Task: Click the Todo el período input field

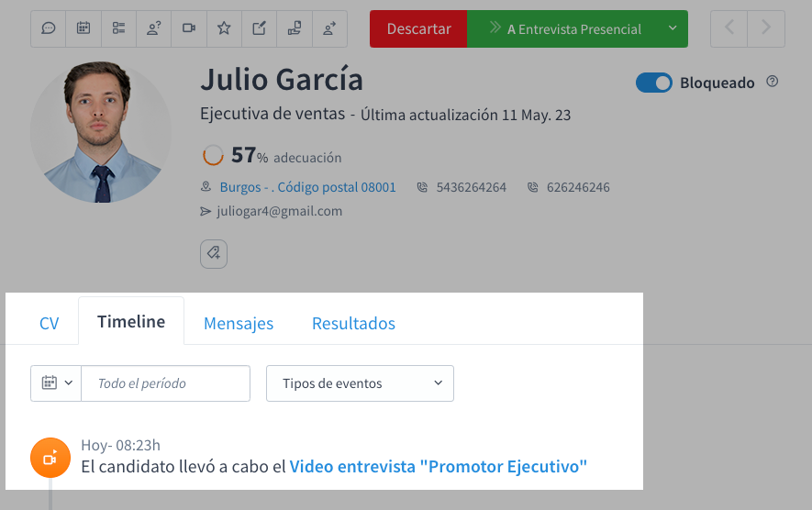Action: pyautogui.click(x=165, y=383)
